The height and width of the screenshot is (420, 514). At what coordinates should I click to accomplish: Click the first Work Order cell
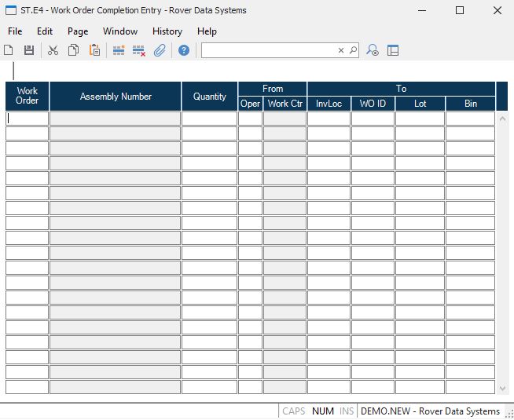pyautogui.click(x=28, y=119)
